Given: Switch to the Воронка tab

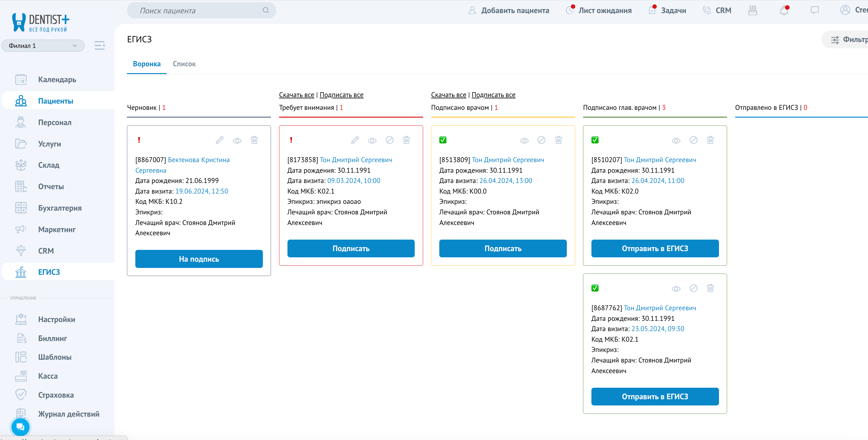Looking at the screenshot, I should click(147, 64).
